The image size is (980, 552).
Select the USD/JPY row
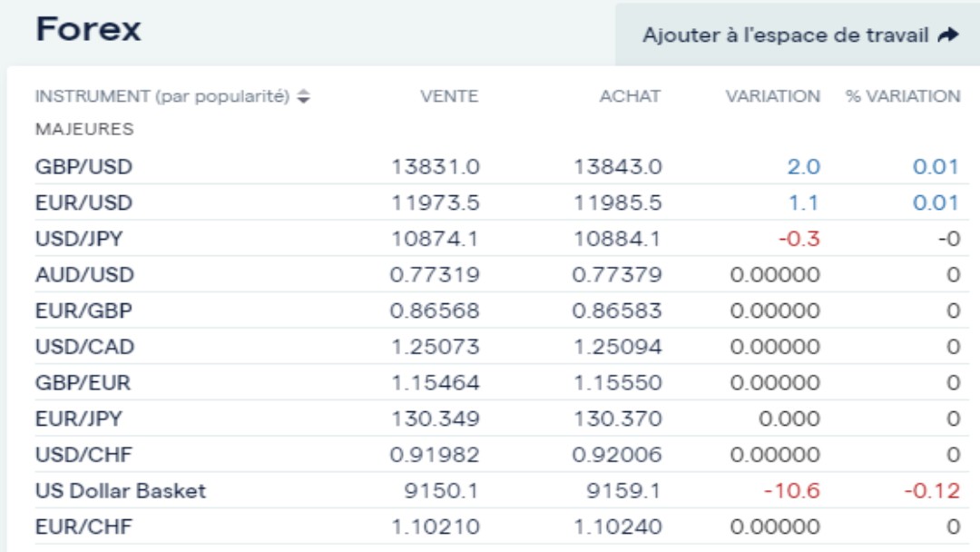click(x=79, y=239)
